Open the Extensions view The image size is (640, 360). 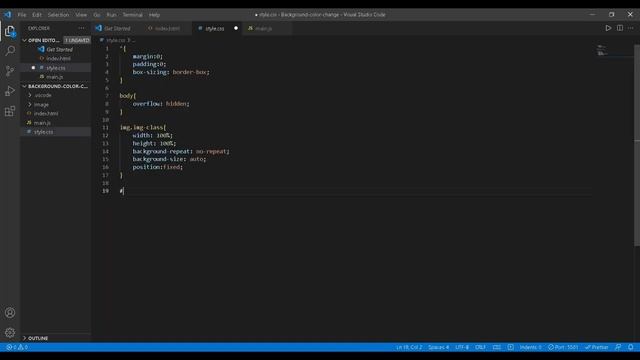pos(10,111)
